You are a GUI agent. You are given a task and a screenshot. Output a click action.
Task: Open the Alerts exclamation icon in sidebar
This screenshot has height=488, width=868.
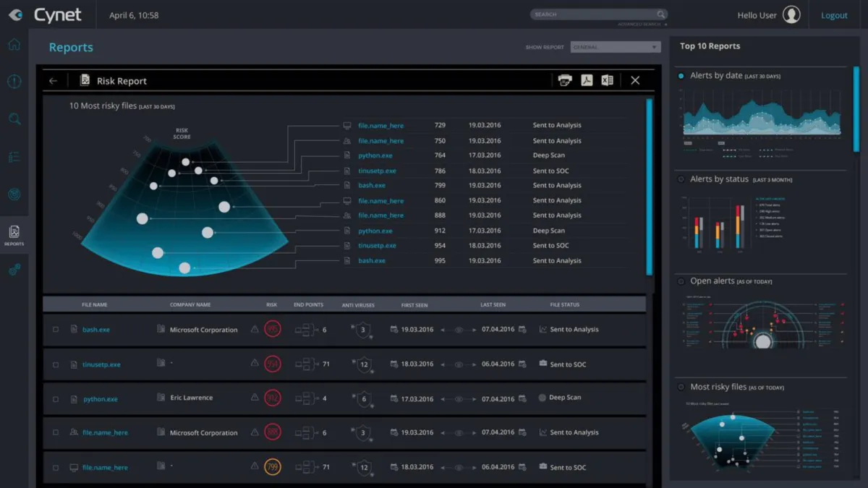(x=14, y=82)
